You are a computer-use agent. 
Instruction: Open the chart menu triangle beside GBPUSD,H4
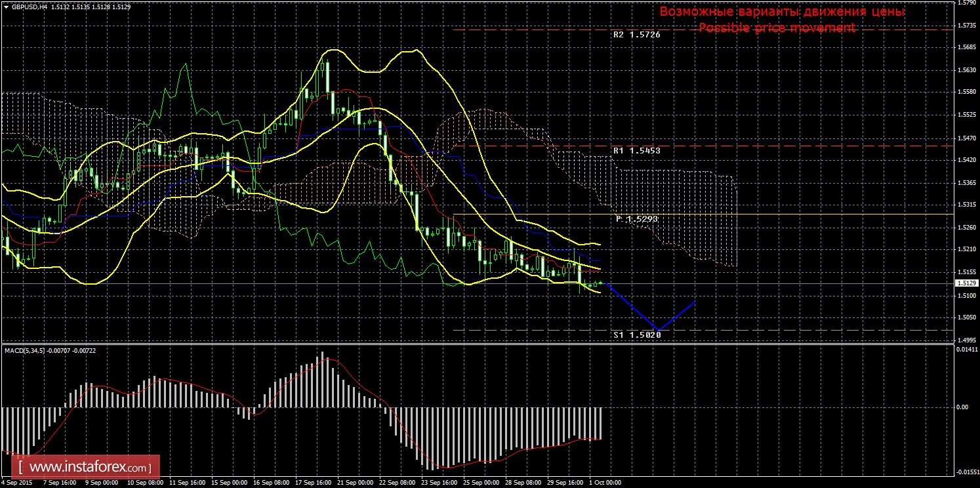tap(6, 7)
